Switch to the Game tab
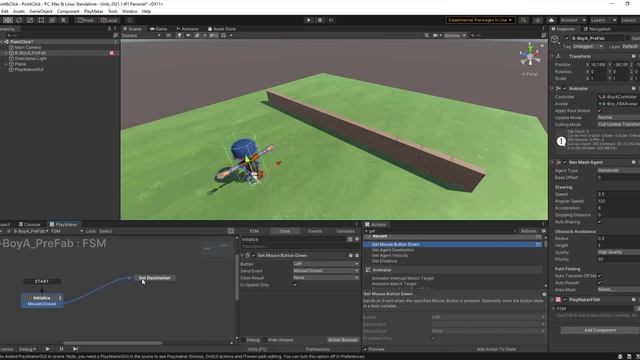The height and width of the screenshot is (360, 640). (x=159, y=29)
